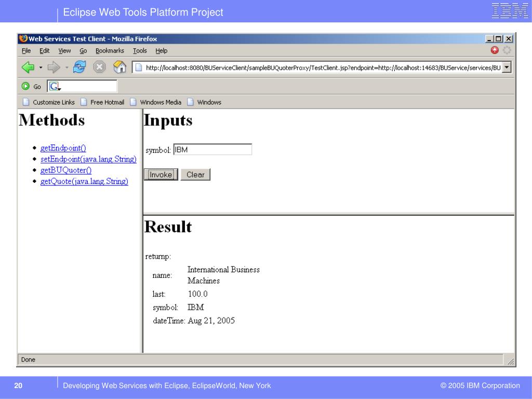532x399 pixels.
Task: Select the getBUQuoter() method link
Action: coord(66,170)
